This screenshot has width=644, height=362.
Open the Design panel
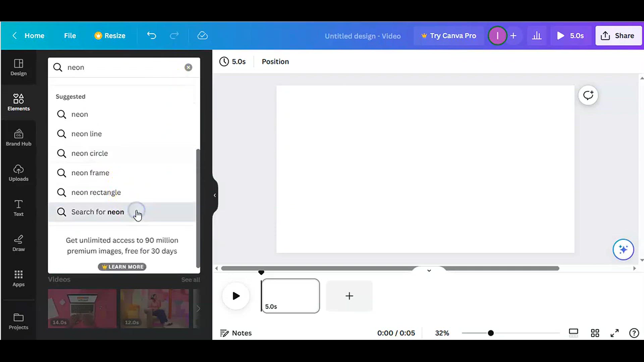pos(18,67)
